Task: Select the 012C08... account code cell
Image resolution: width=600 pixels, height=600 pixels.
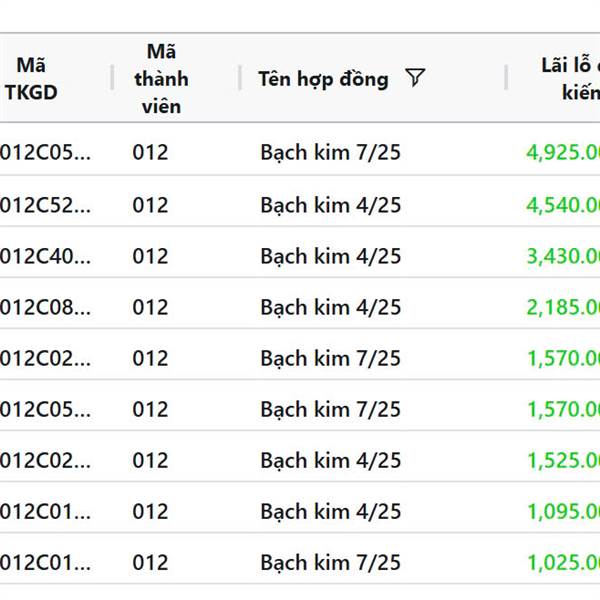Action: pyautogui.click(x=45, y=307)
